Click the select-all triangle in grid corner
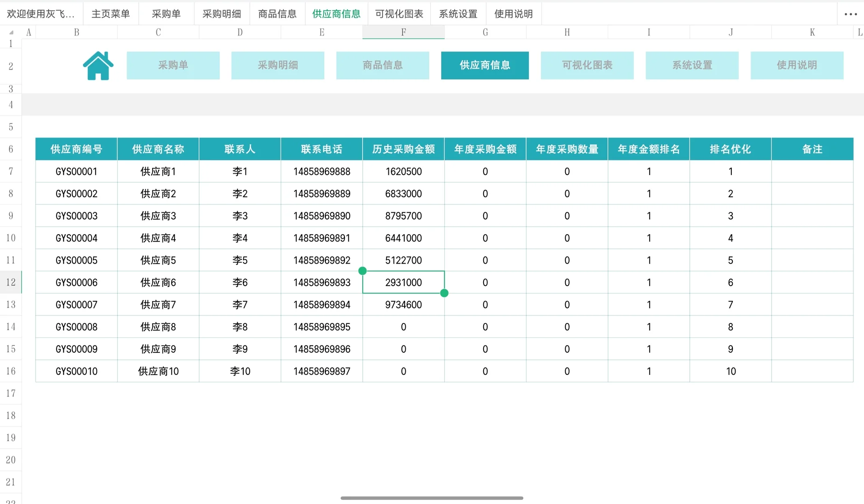 pos(11,32)
